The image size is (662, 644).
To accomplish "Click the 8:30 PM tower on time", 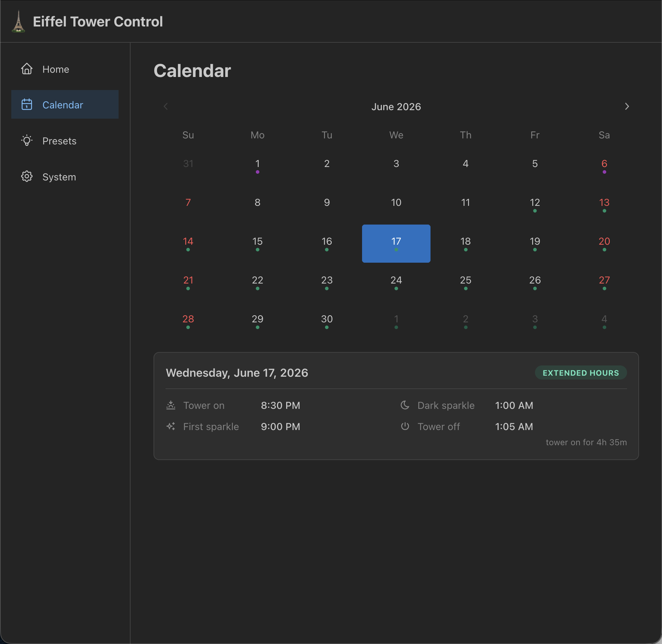I will pos(281,405).
